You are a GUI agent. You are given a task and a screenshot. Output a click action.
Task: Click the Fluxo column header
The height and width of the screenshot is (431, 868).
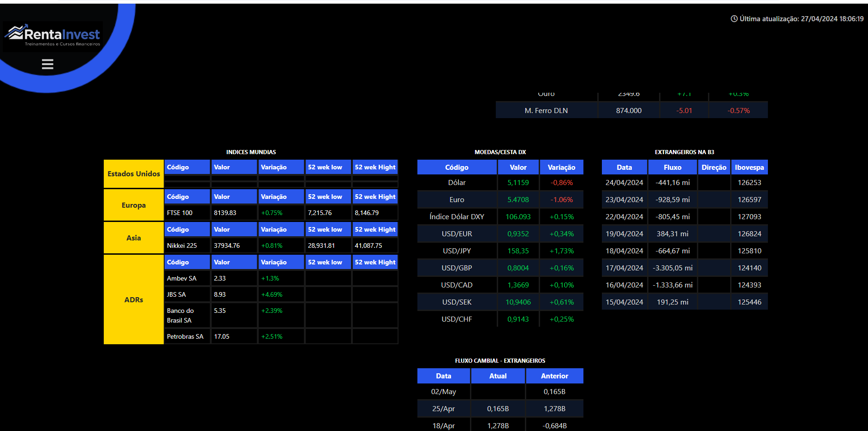(x=672, y=168)
